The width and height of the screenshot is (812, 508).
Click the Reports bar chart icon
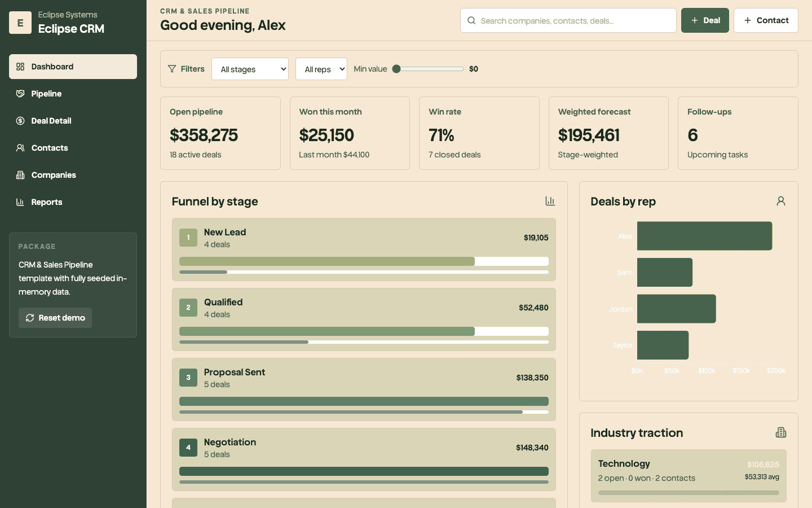[20, 202]
